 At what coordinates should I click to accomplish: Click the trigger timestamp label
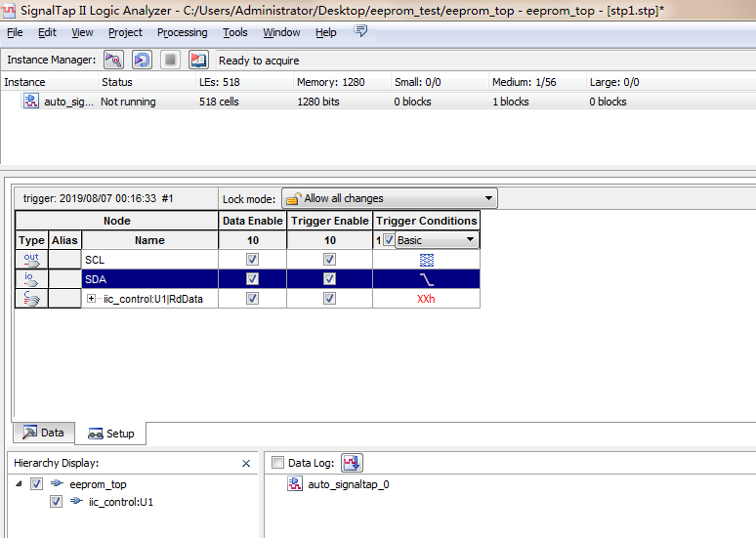coord(98,198)
